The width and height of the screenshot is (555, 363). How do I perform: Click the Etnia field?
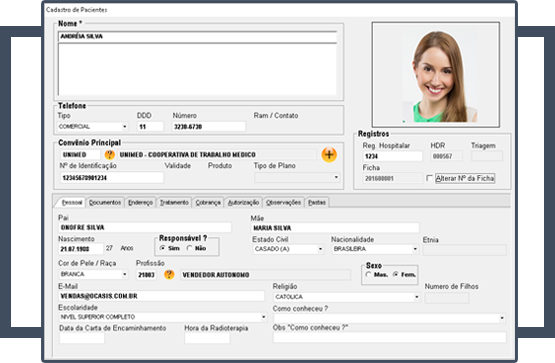click(x=464, y=250)
